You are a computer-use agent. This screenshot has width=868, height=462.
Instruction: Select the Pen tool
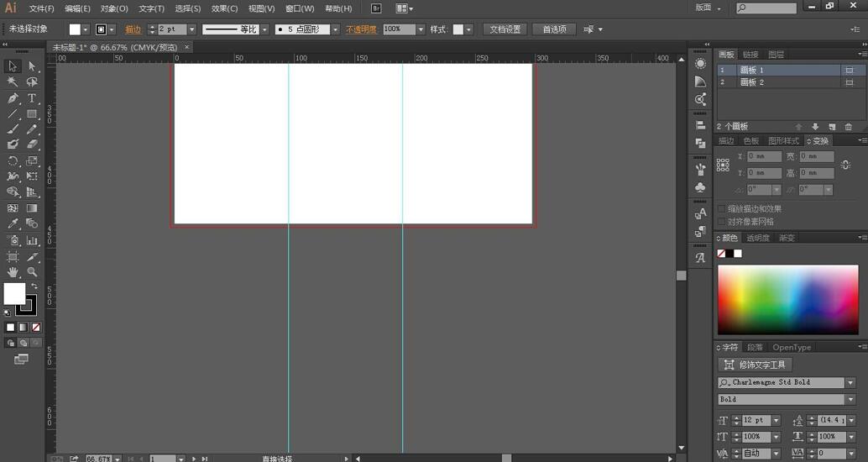(x=13, y=98)
